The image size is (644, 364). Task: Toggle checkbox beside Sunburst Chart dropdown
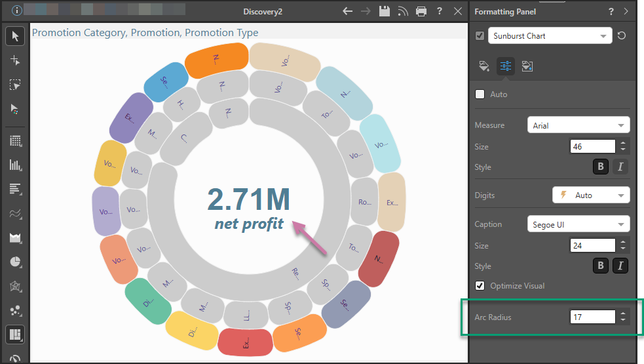[480, 36]
